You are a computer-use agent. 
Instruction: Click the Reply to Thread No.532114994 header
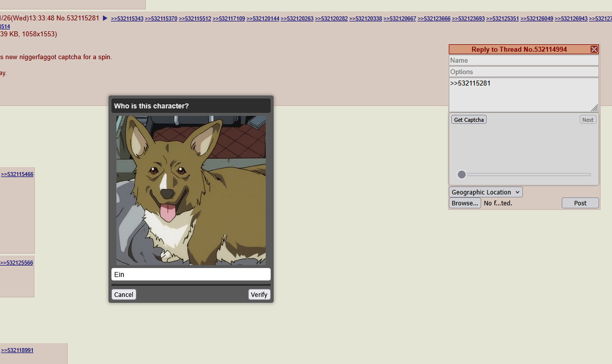[x=519, y=49]
